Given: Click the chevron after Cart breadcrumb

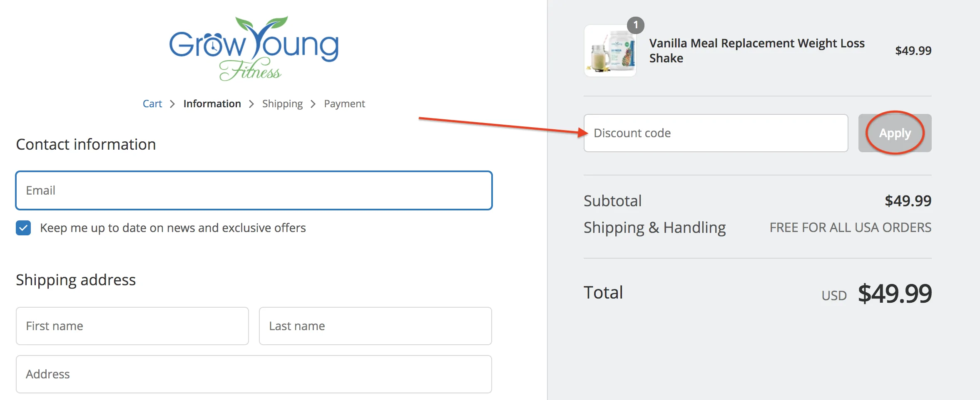Looking at the screenshot, I should [172, 104].
